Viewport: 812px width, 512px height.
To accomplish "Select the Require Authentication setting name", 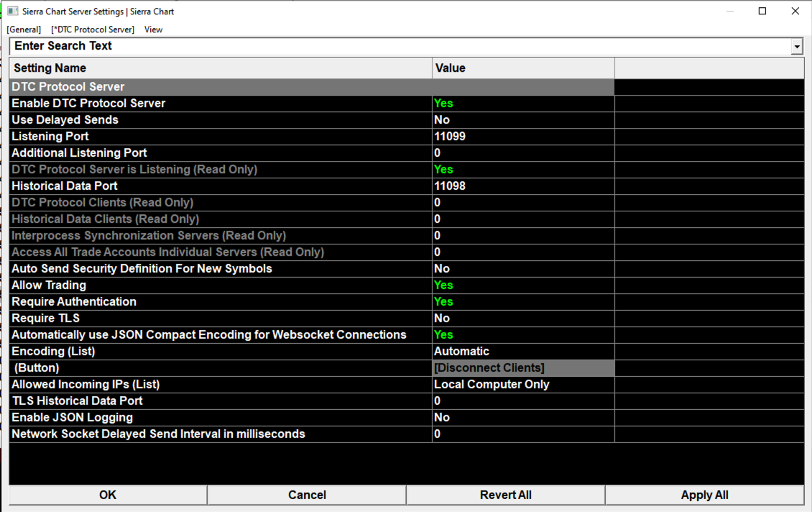I will coord(74,301).
